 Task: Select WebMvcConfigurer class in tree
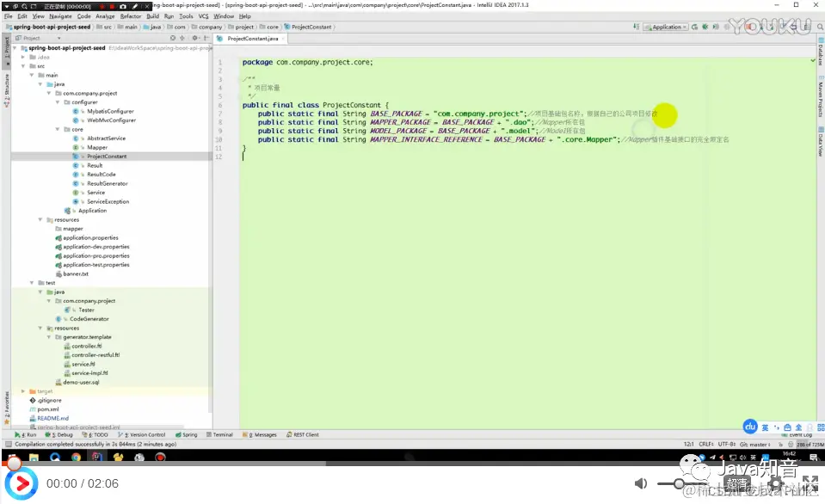coord(111,120)
